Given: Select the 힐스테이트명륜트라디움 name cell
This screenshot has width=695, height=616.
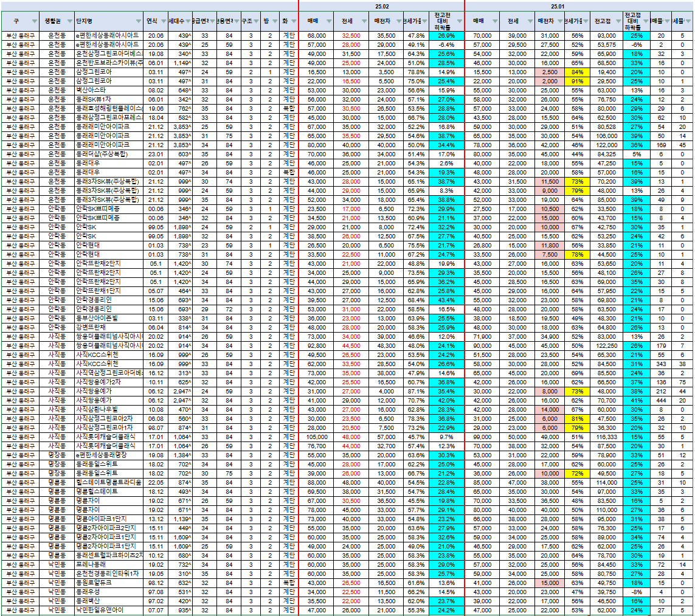Looking at the screenshot, I should [109, 483].
